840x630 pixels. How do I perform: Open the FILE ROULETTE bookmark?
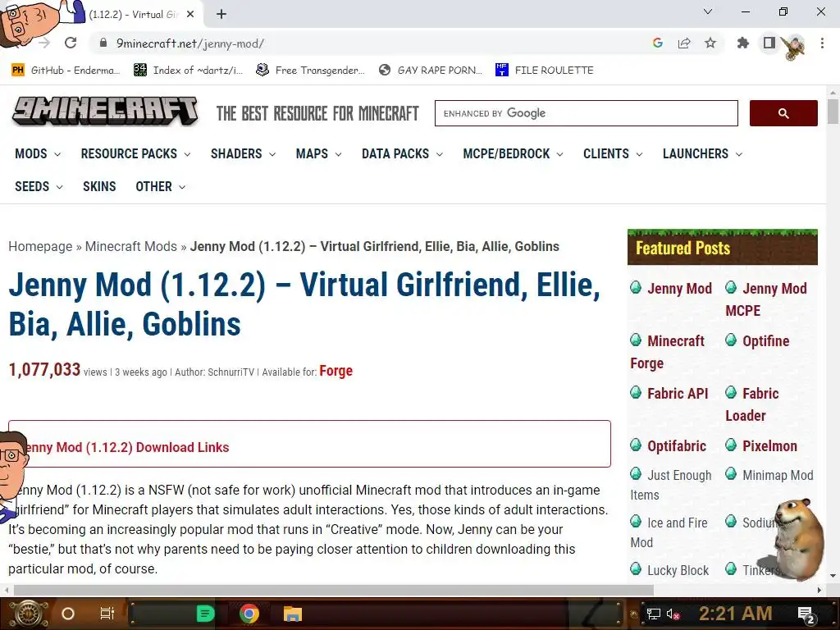click(x=545, y=71)
